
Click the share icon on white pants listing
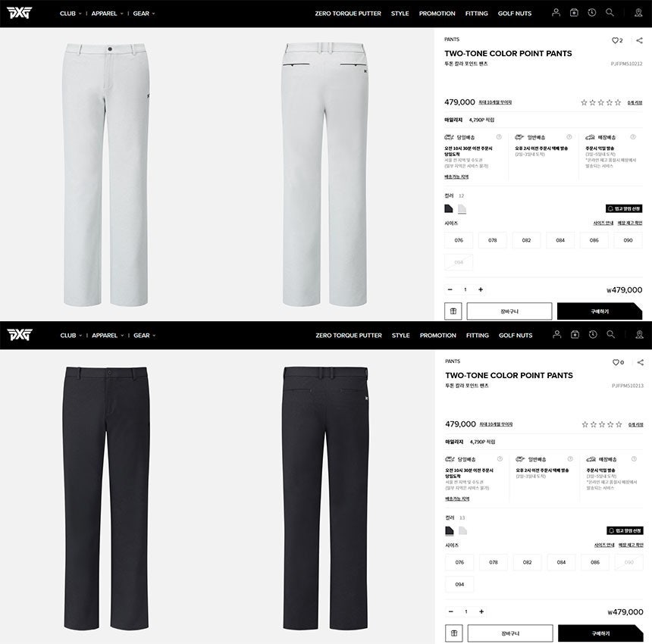[639, 40]
